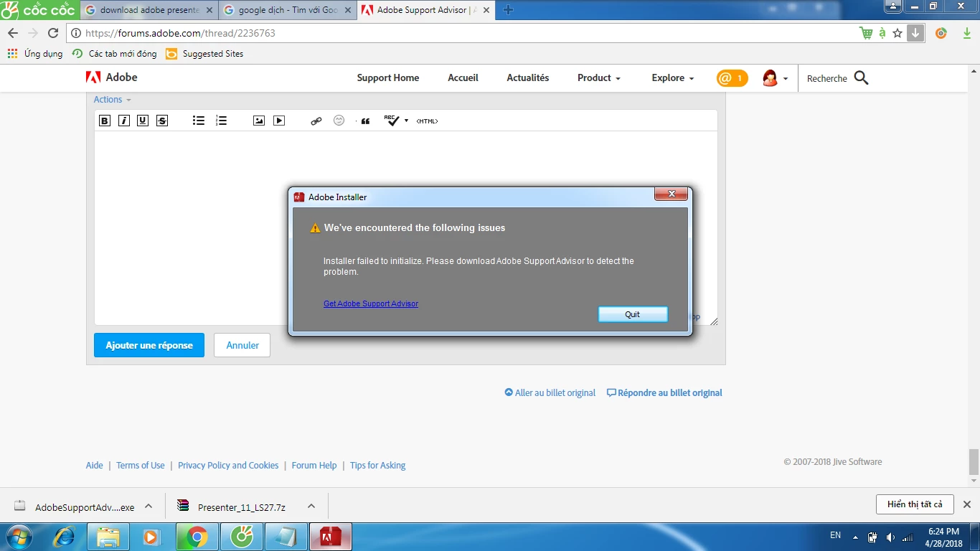980x551 pixels.
Task: Click Hiển thị tất cả downloads button
Action: (x=915, y=504)
